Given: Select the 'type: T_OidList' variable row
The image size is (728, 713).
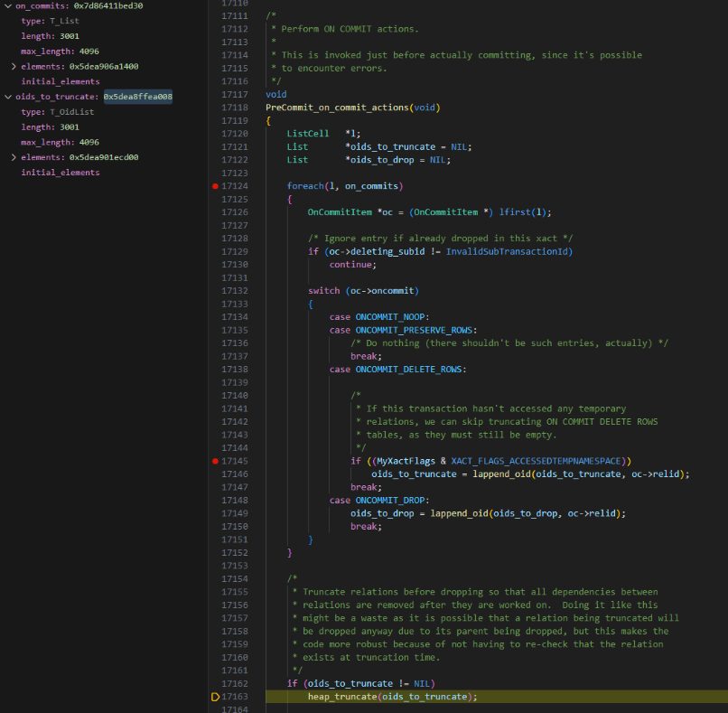Looking at the screenshot, I should pos(56,112).
